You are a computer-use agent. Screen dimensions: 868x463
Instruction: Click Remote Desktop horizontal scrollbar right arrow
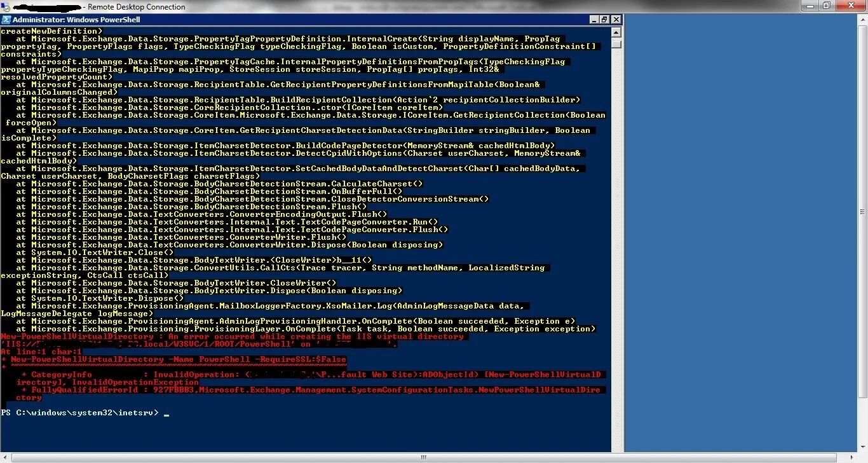pos(851,457)
